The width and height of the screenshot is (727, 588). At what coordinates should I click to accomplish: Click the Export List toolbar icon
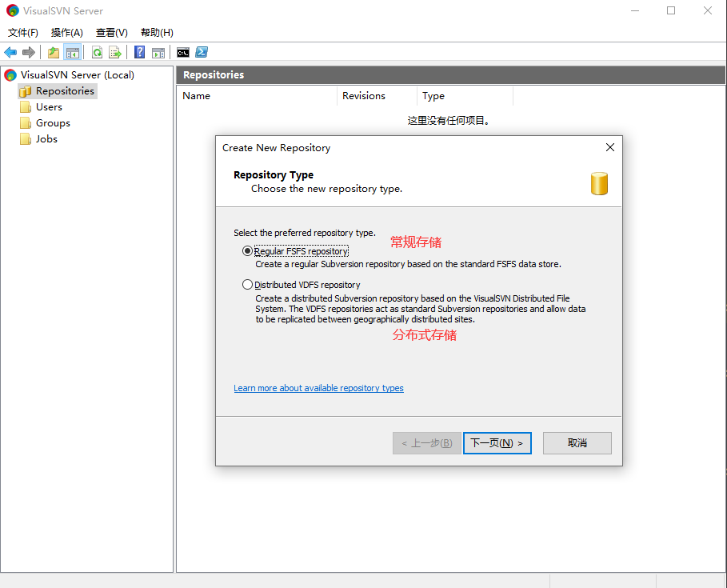115,53
